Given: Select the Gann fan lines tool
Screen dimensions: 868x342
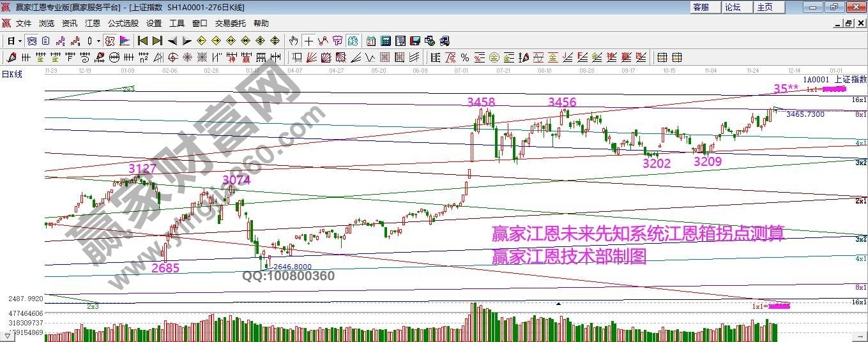Looking at the screenshot, I should [312, 57].
